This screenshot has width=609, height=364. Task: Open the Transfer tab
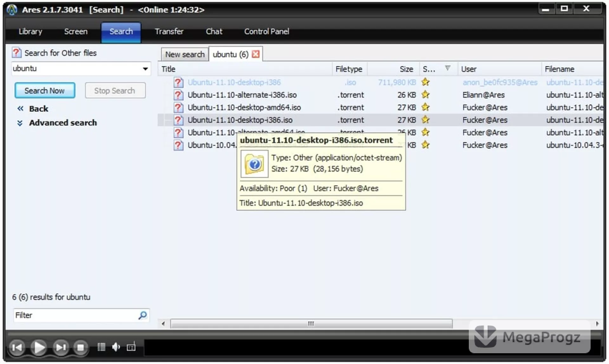point(169,31)
